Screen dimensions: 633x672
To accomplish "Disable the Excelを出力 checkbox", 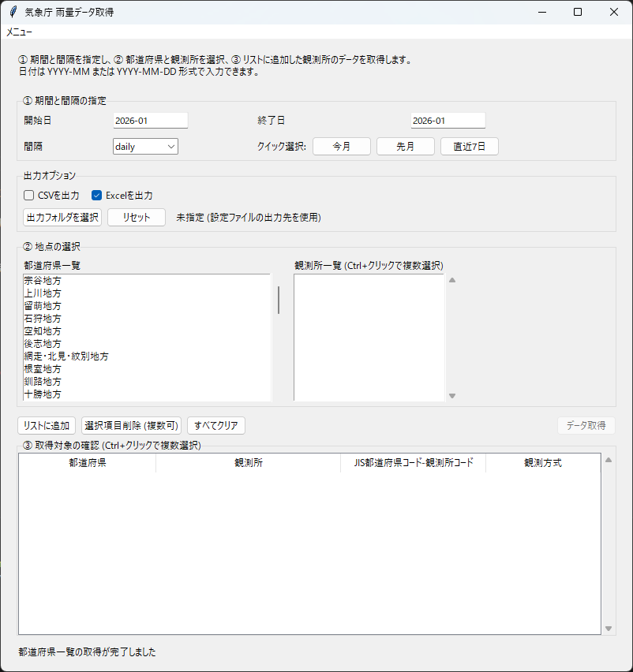I will coord(96,195).
